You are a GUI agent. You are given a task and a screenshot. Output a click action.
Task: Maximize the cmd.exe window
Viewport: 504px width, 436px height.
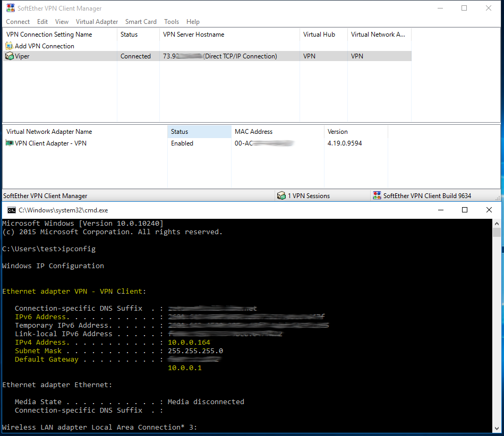(x=465, y=210)
